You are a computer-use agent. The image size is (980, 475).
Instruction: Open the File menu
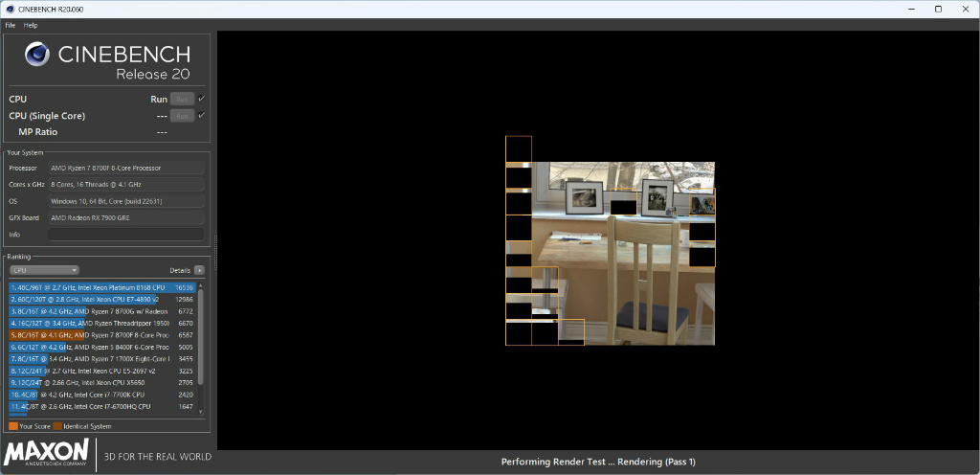pyautogui.click(x=10, y=25)
